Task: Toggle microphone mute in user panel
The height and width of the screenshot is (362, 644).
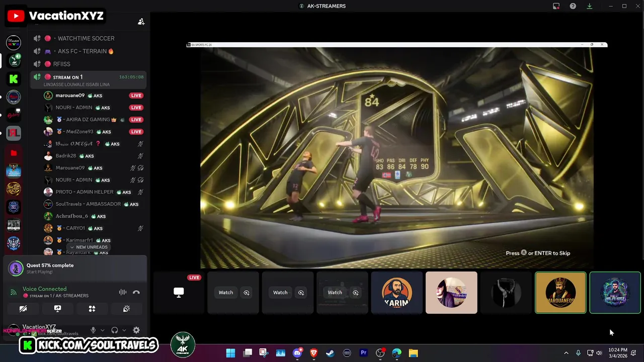Action: click(x=93, y=330)
